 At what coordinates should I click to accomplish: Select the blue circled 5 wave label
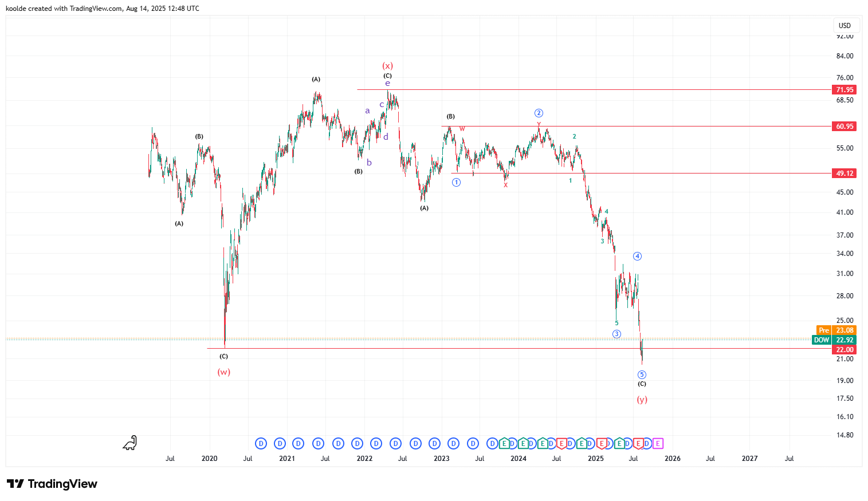click(x=642, y=374)
